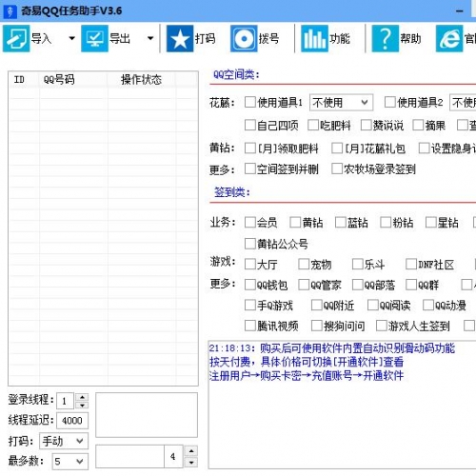This screenshot has height=476, width=476.
Task: Enable the 黄钻公众号 checkbox
Action: click(250, 244)
